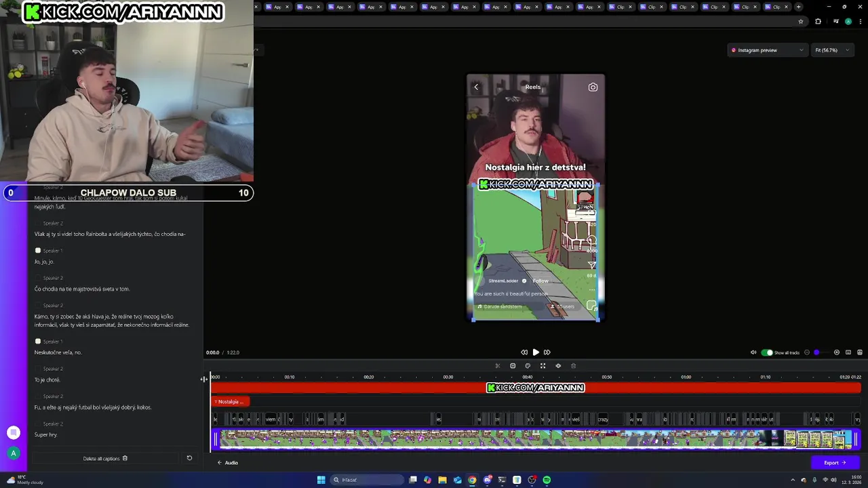This screenshot has width=868, height=488.
Task: Open File Explorer from taskbar
Action: 442,480
